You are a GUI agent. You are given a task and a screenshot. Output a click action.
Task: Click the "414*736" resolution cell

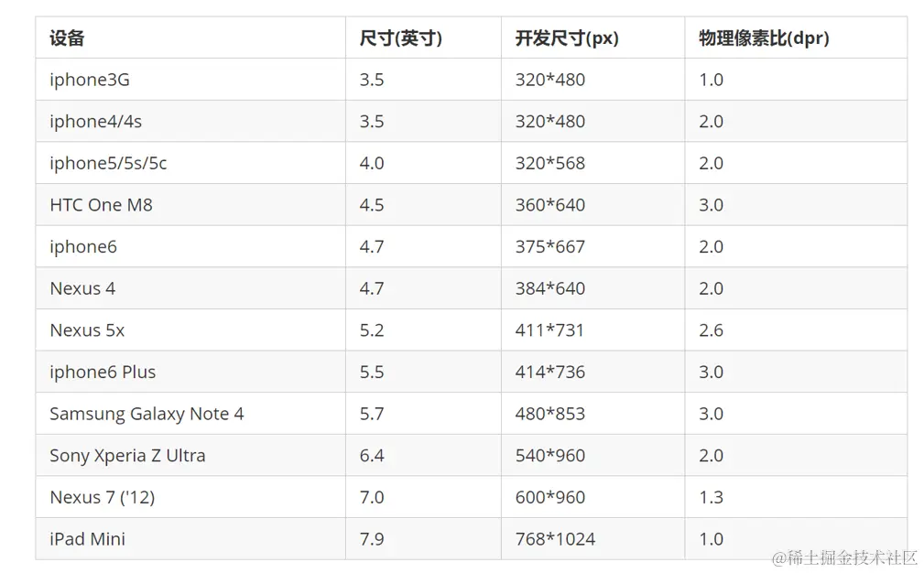click(x=592, y=373)
